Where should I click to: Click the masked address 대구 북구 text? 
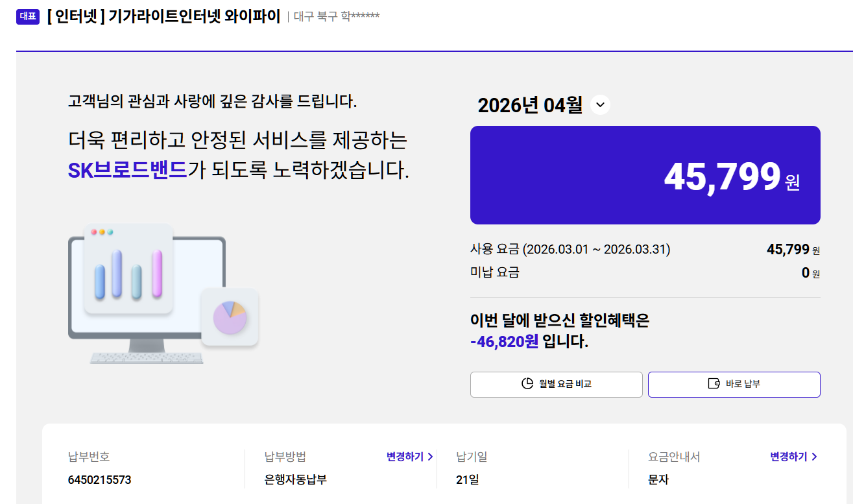337,16
